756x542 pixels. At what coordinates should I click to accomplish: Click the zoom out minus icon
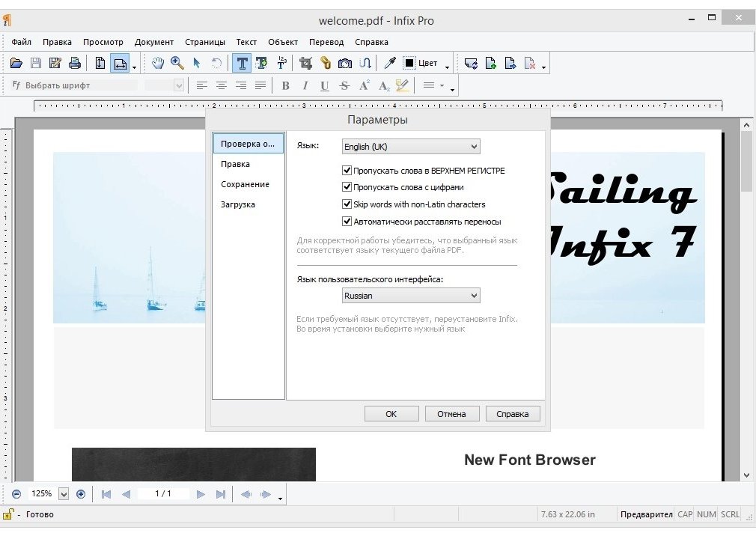16,494
